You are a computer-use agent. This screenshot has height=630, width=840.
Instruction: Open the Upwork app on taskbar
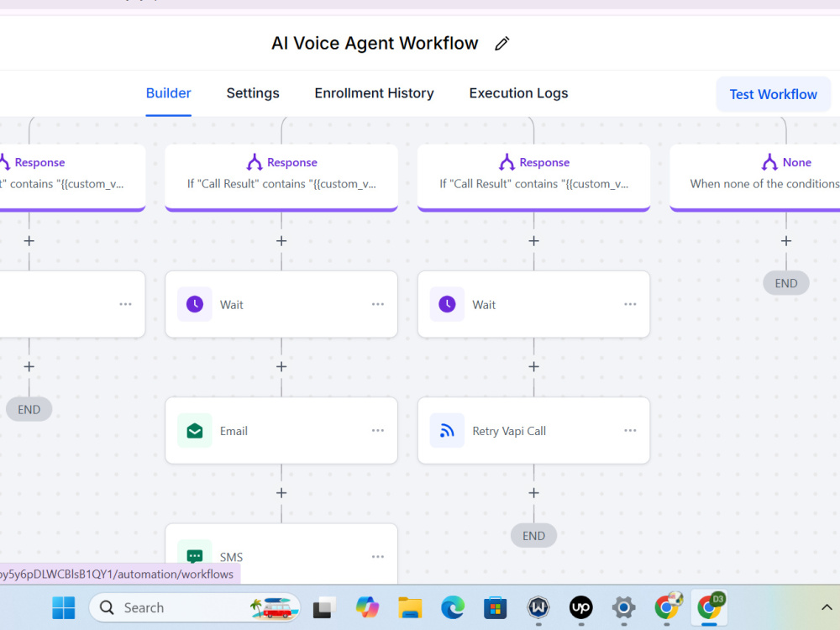tap(580, 607)
